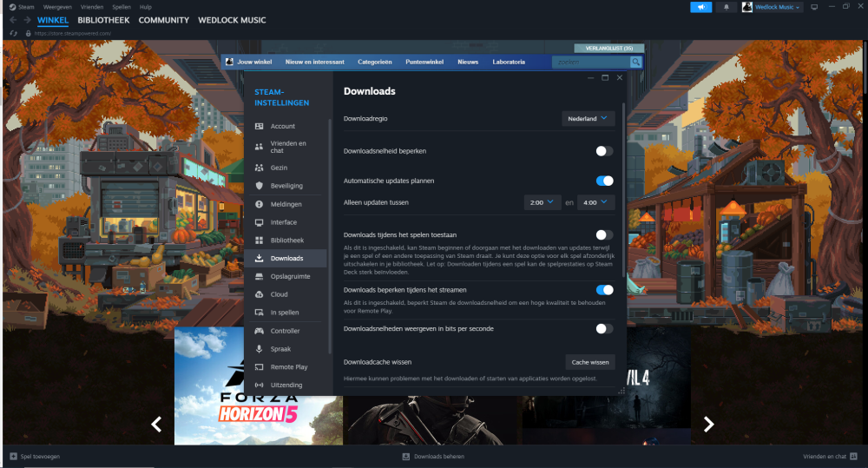Select the Interface monitor icon
The height and width of the screenshot is (468, 868).
pyautogui.click(x=259, y=222)
